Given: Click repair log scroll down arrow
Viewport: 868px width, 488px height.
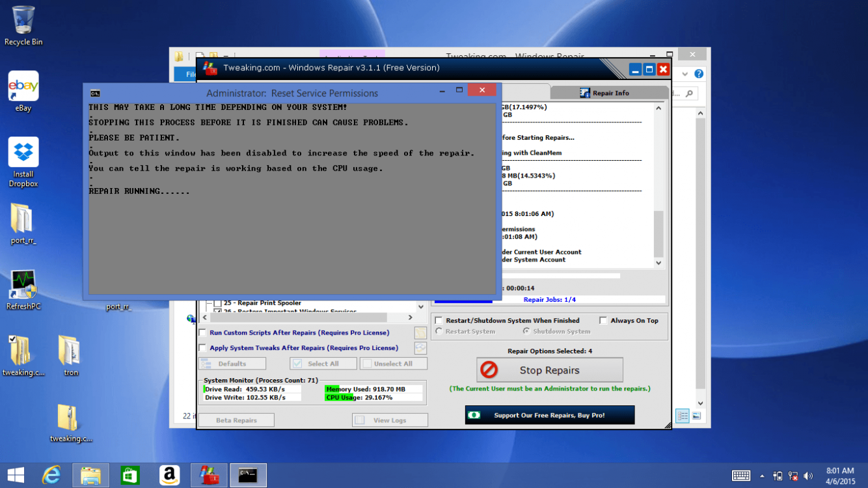Looking at the screenshot, I should coord(658,263).
